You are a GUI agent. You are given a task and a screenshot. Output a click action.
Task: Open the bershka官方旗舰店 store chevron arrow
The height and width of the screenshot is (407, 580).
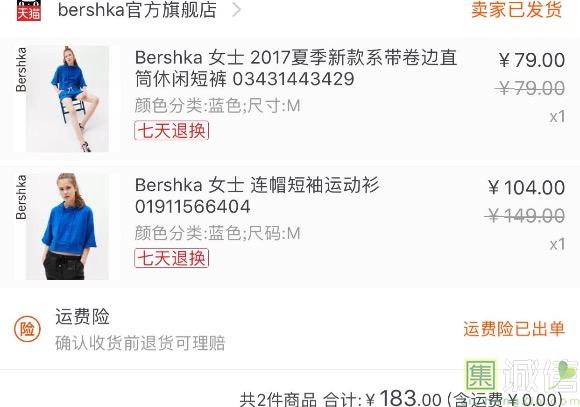pyautogui.click(x=237, y=10)
